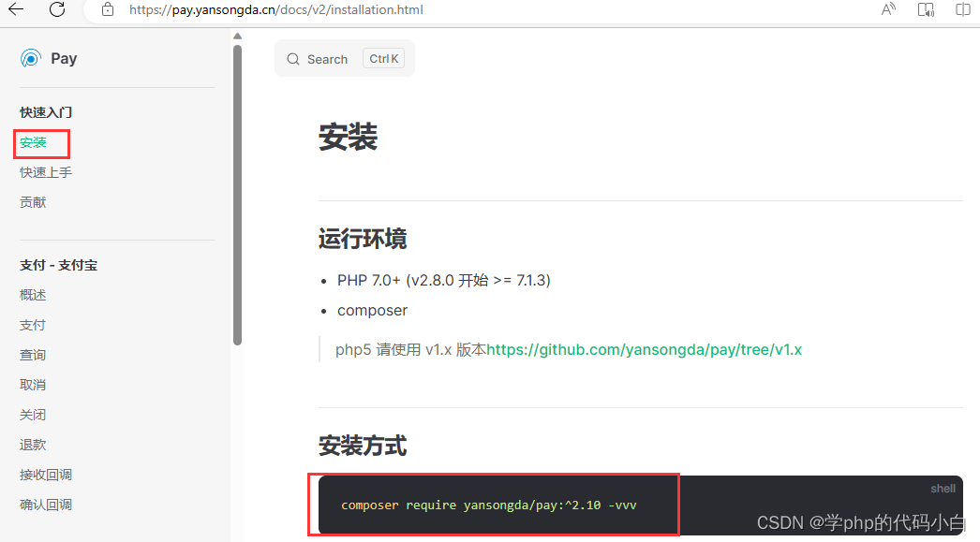Image resolution: width=980 pixels, height=542 pixels.
Task: Open the split screen icon top right
Action: point(965,10)
